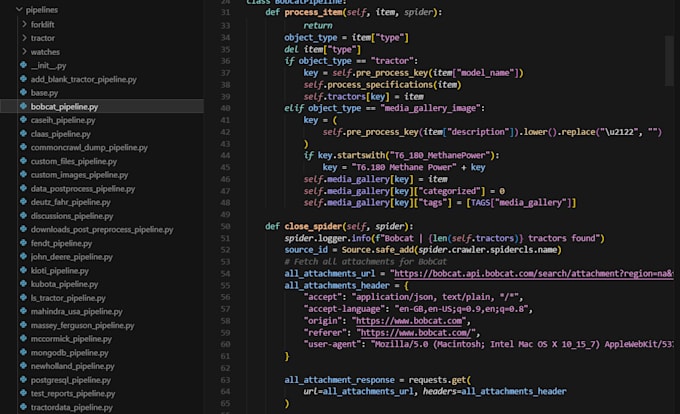Image resolution: width=680 pixels, height=414 pixels.
Task: Click Python icon beside deutz_fahr_pipeline.py
Action: (23, 202)
